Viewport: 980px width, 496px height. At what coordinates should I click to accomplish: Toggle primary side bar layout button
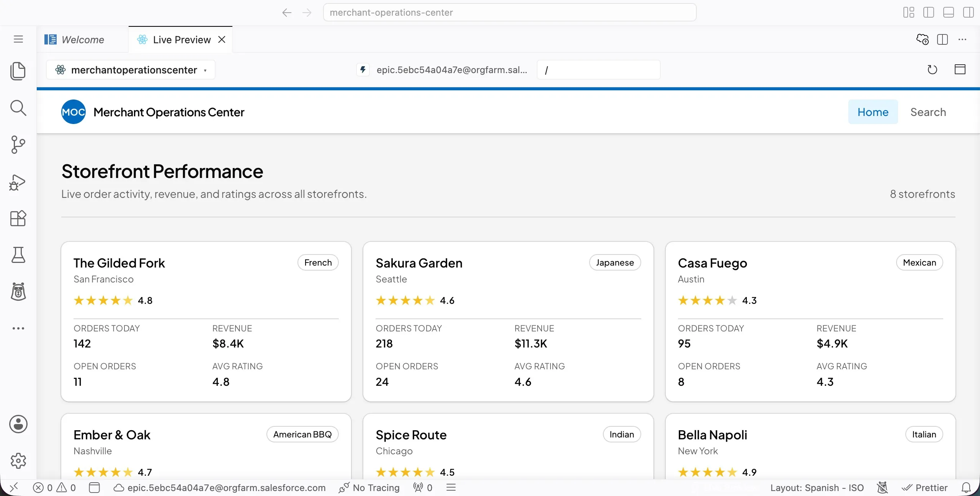pos(929,12)
